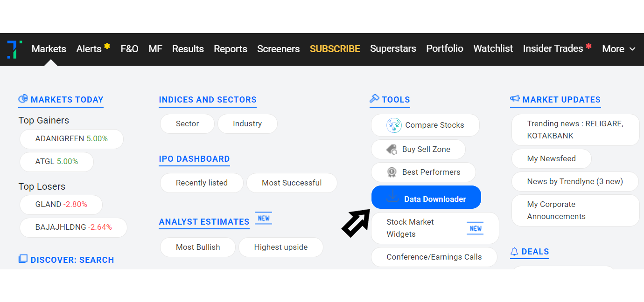Click the Trendlyne logo icon
Screen dimensions: 644x302
pos(14,49)
